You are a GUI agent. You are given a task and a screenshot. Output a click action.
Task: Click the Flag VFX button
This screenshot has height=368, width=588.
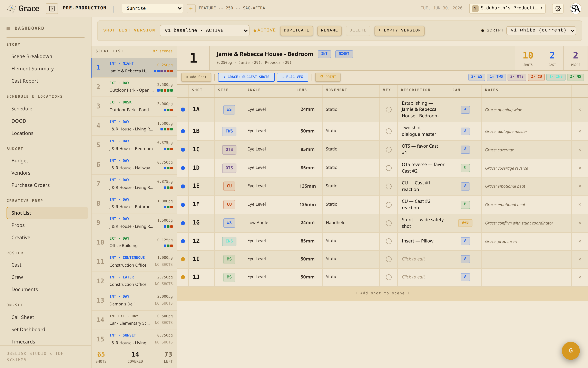293,77
